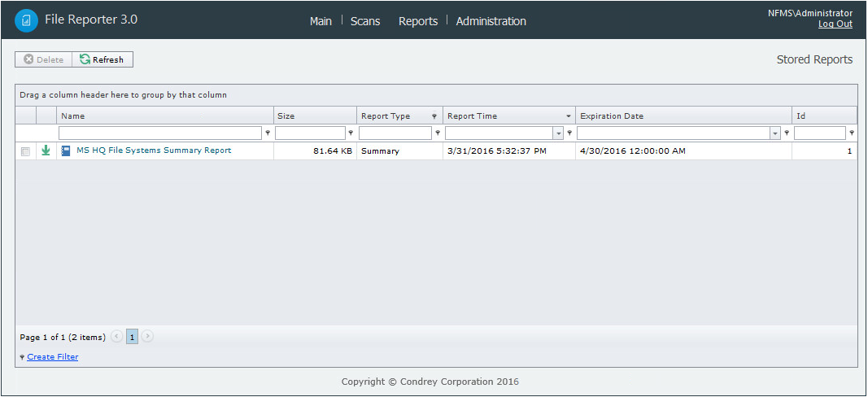Screen dimensions: 868x397
Task: Focus the Expiration Date filter field
Action: pos(674,133)
